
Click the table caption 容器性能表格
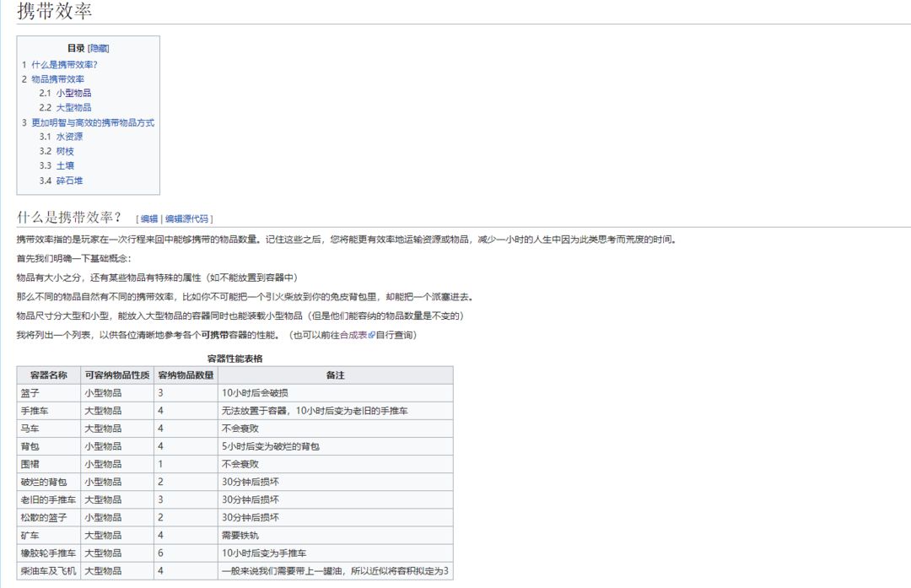coord(234,359)
